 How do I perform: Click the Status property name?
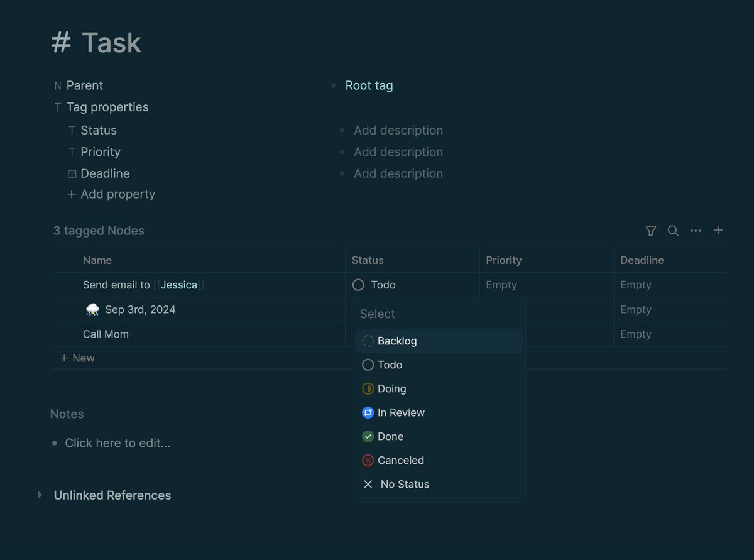click(99, 130)
